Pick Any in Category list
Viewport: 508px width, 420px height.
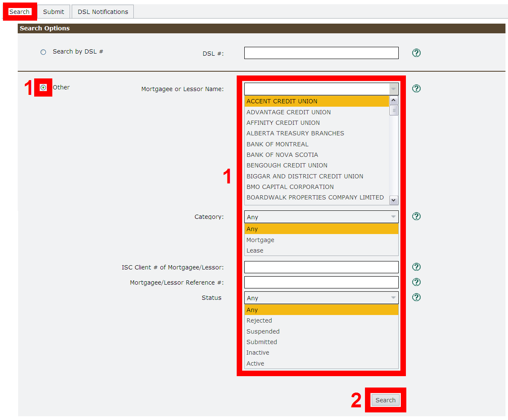click(x=321, y=229)
